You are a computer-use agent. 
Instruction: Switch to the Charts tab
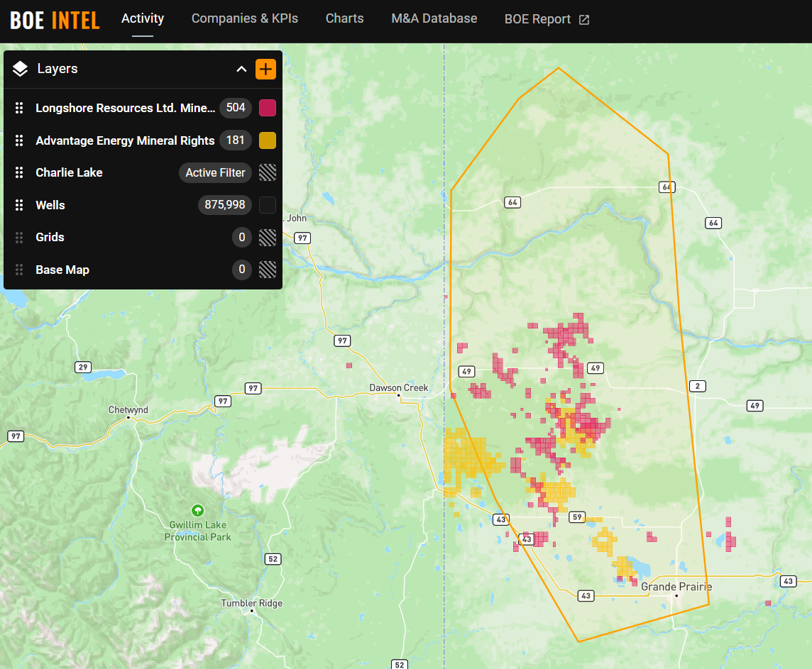click(344, 18)
